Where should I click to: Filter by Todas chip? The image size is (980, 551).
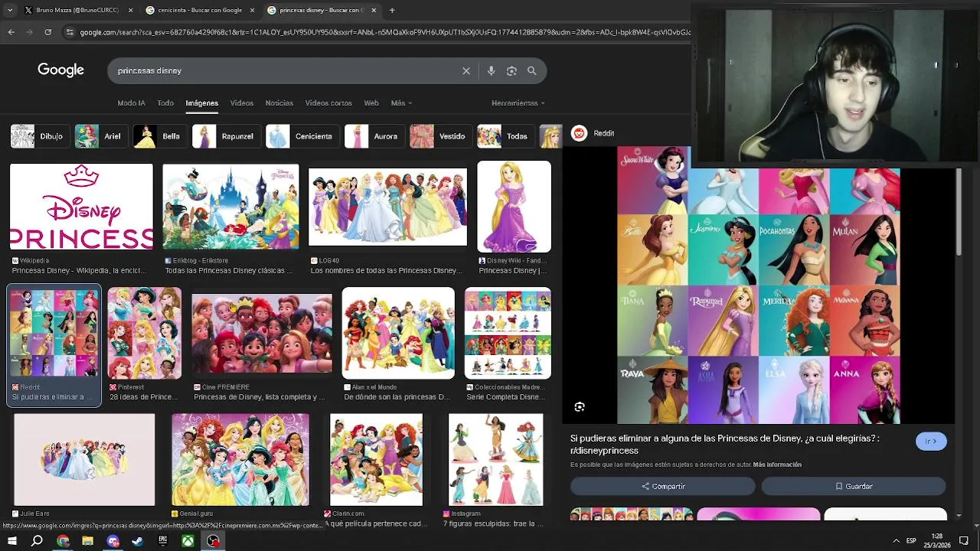505,136
